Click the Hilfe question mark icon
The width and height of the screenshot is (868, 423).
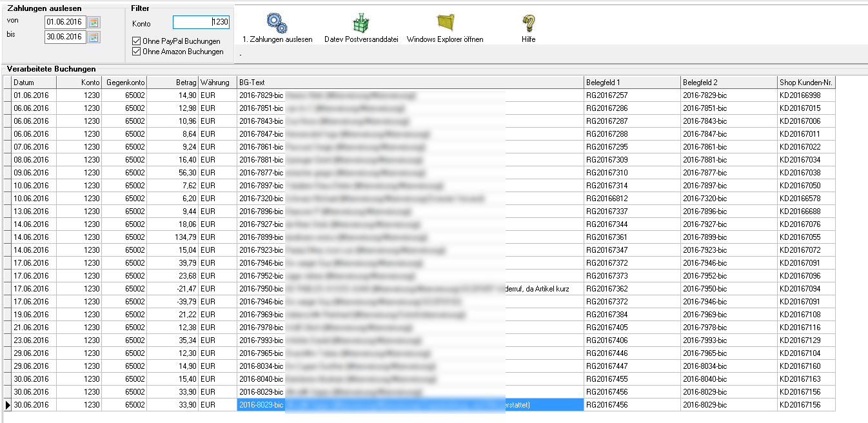(x=528, y=23)
